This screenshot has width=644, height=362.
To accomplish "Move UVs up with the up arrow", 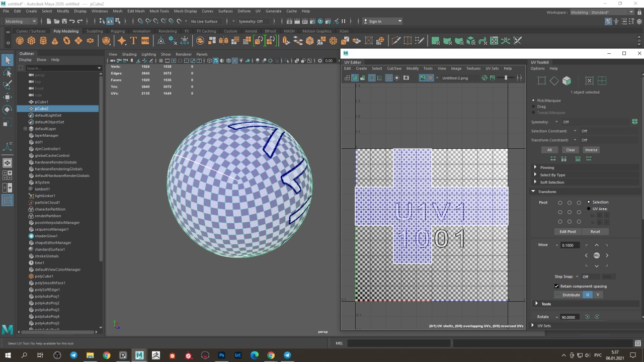I will click(597, 245).
